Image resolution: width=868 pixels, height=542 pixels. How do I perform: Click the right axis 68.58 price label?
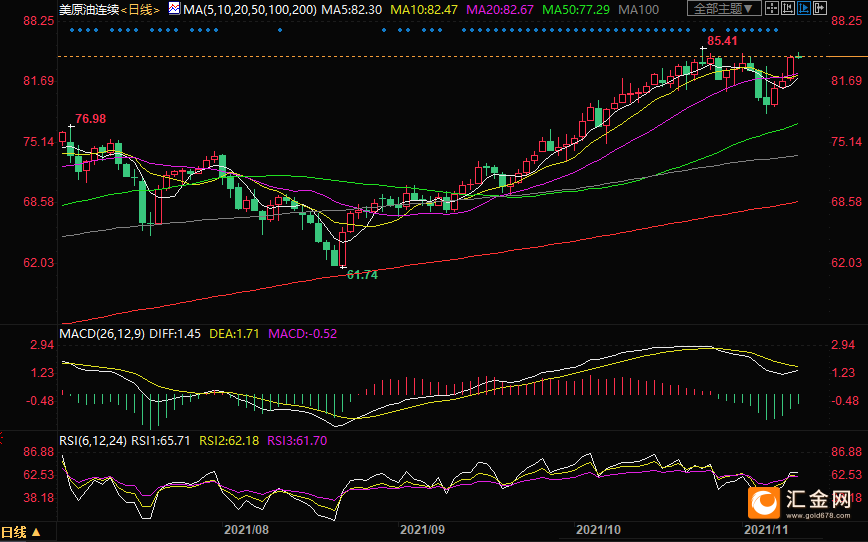point(846,202)
